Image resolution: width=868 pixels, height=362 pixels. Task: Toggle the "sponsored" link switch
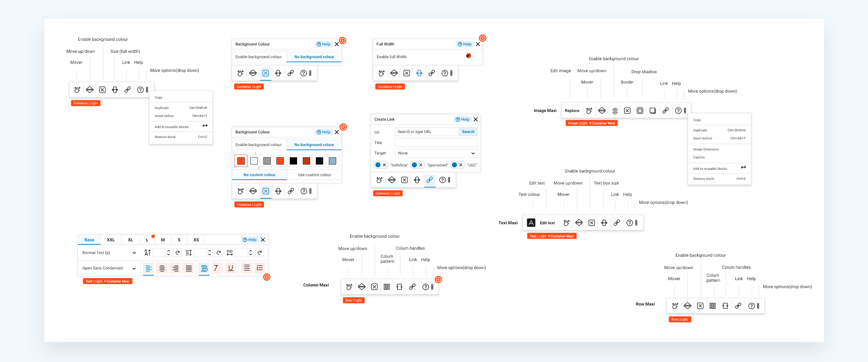tap(418, 165)
